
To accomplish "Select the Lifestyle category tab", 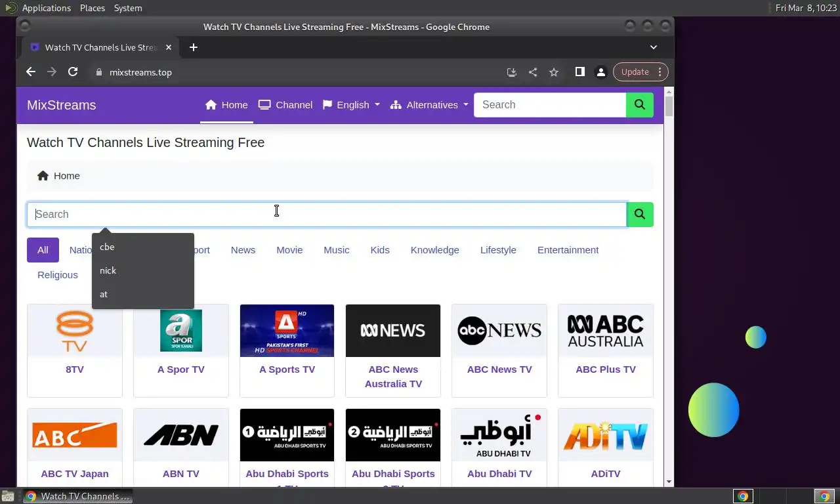I will point(498,250).
